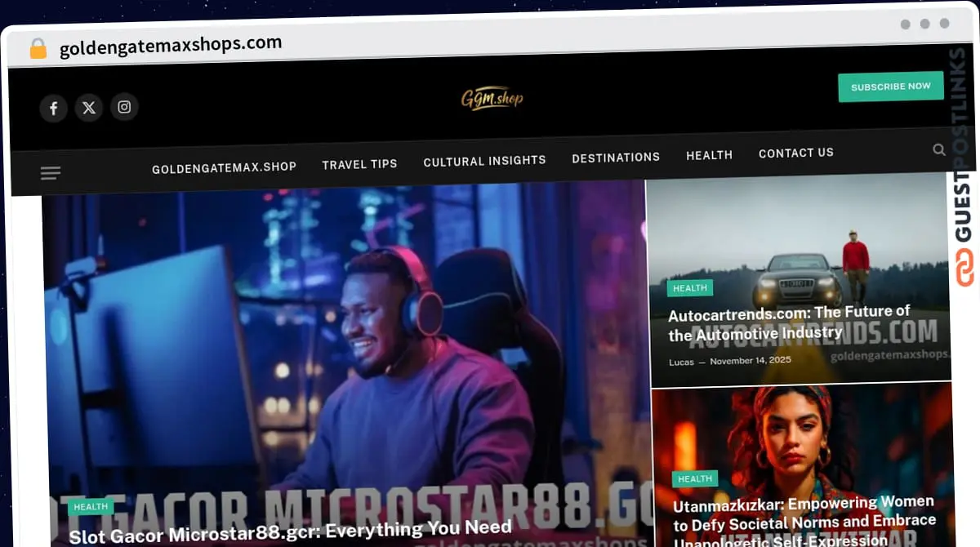Open the Goldengatemax.shop menu item
Viewport: 980px width, 547px height.
(x=224, y=167)
